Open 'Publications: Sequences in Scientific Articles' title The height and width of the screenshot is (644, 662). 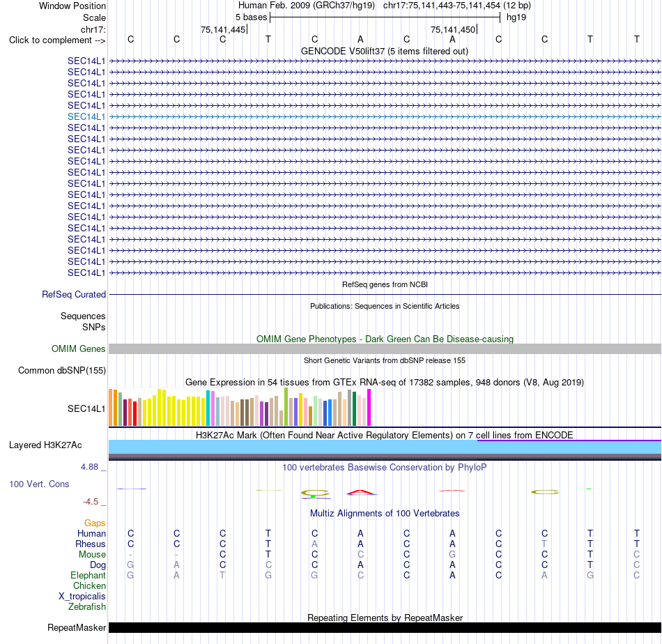pos(385,306)
